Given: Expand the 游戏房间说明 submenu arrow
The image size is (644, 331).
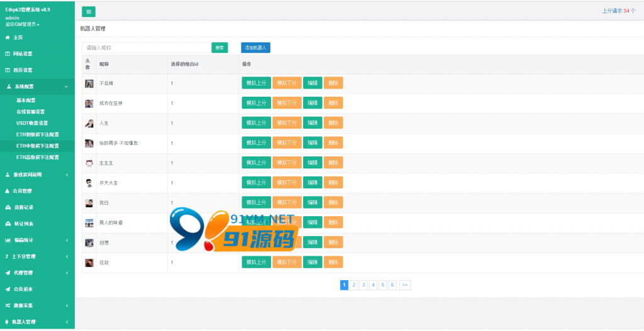Looking at the screenshot, I should click(67, 175).
